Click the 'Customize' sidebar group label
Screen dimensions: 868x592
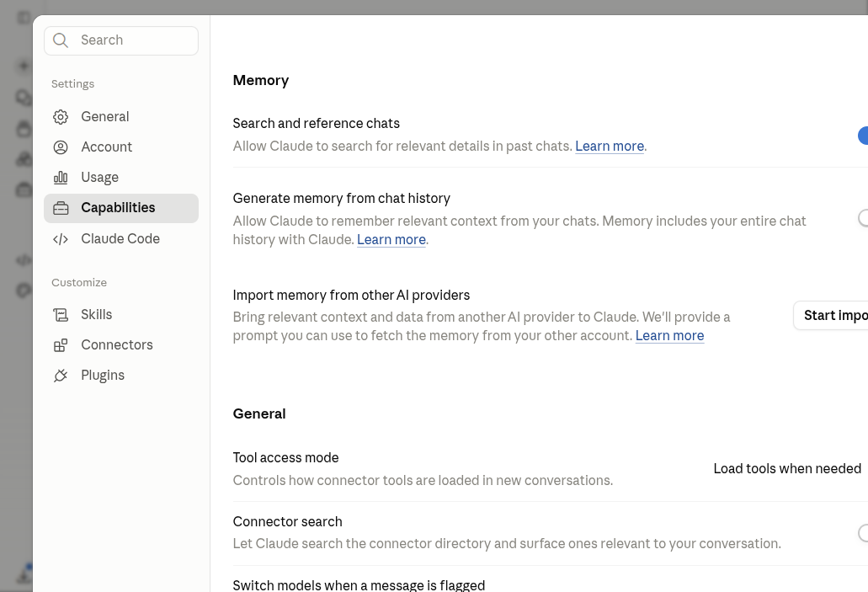tap(79, 282)
